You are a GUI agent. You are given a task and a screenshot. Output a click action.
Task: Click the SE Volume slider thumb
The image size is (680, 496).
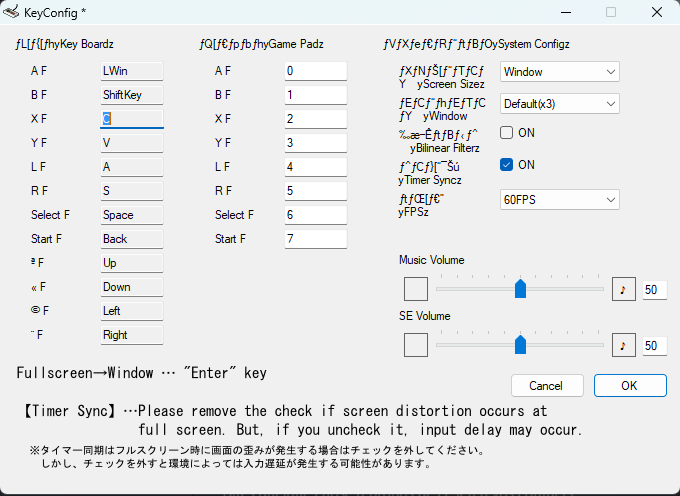520,345
